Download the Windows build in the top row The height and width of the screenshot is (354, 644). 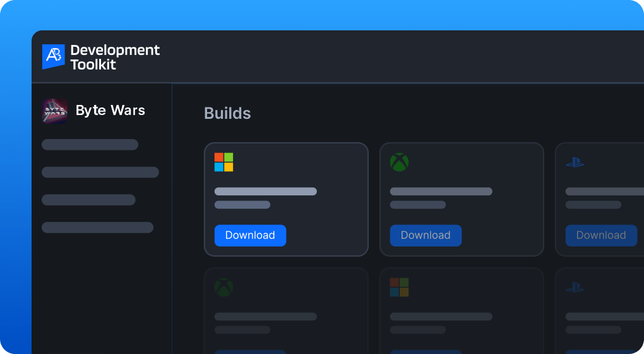[x=250, y=235]
